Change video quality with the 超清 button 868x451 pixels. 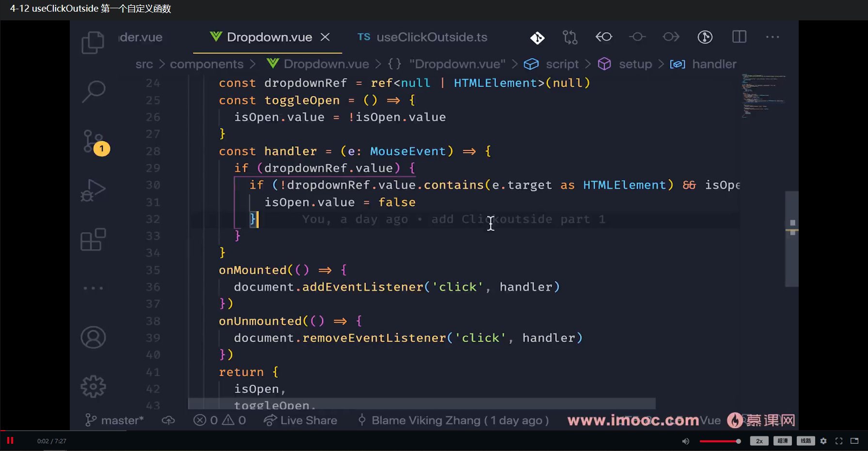click(x=782, y=441)
